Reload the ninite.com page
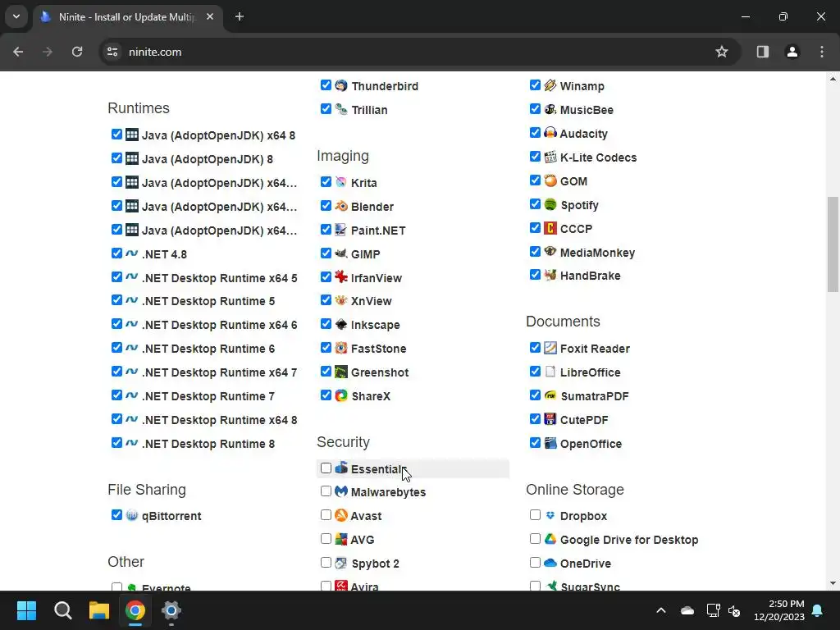The height and width of the screenshot is (630, 840). coord(77,52)
